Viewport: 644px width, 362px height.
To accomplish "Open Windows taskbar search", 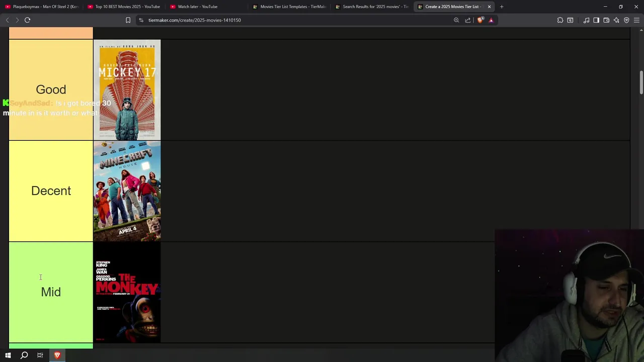I will [24, 355].
